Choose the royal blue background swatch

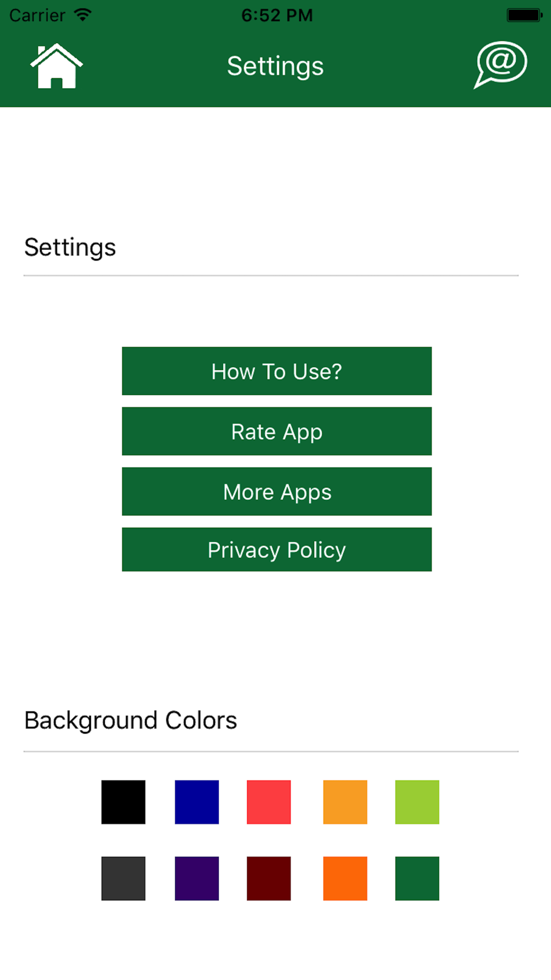(197, 802)
